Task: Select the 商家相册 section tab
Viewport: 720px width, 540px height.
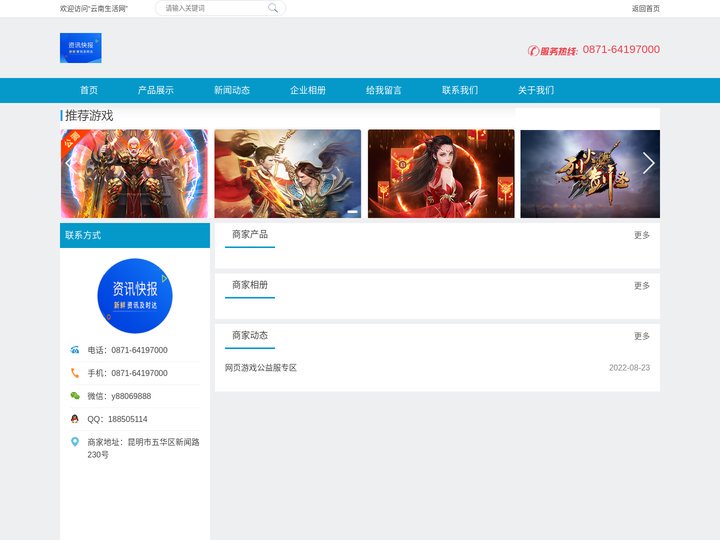Action: pyautogui.click(x=250, y=285)
